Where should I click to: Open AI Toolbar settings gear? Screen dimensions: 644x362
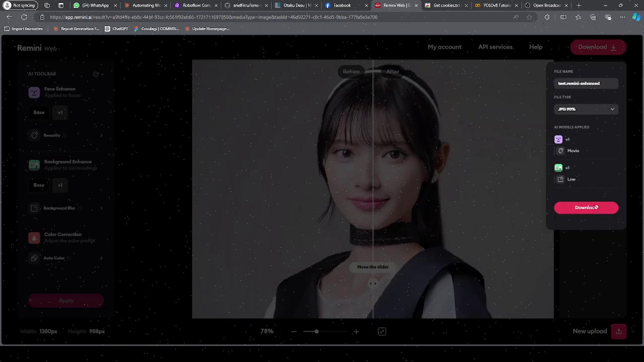[96, 74]
